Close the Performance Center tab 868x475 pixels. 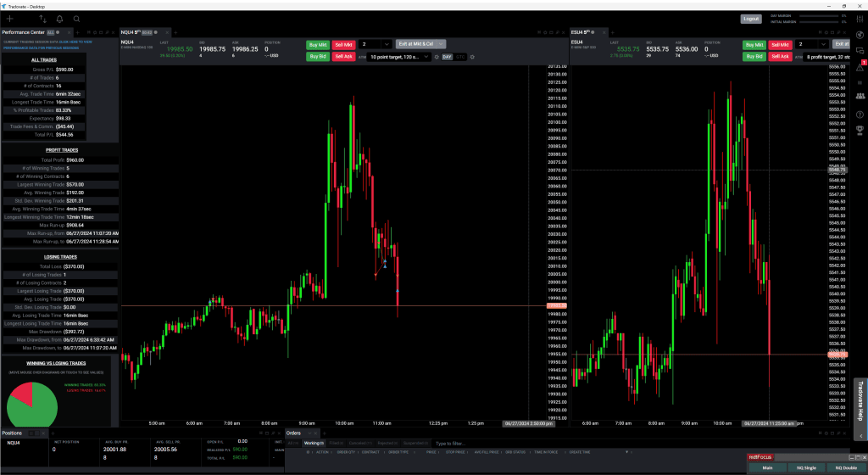70,33
